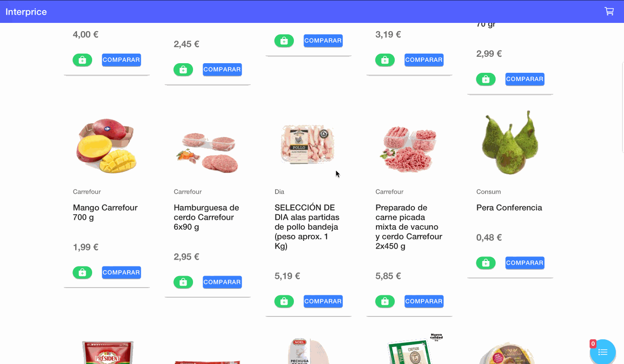The width and height of the screenshot is (624, 364).
Task: Click COMPARAR for the 2,45 € product
Action: tap(222, 70)
